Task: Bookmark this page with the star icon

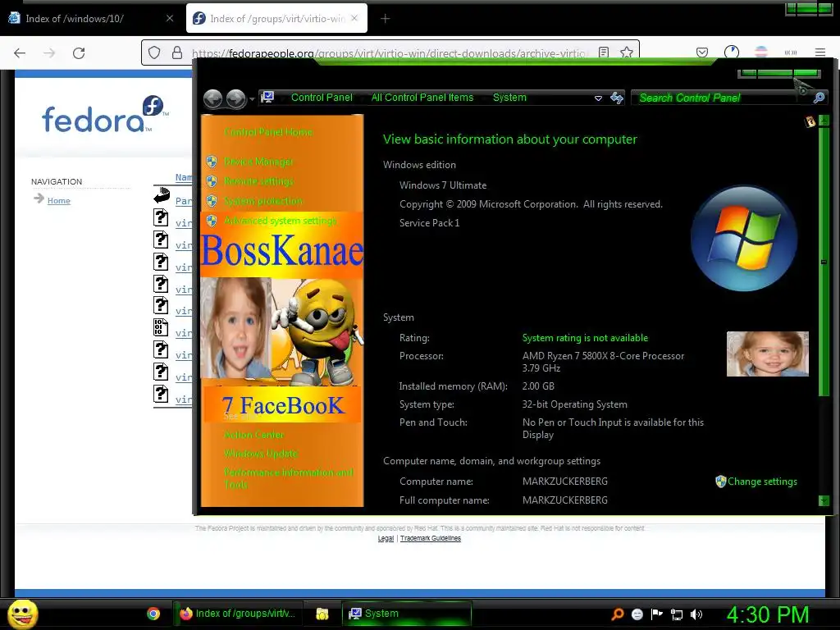Action: point(626,52)
